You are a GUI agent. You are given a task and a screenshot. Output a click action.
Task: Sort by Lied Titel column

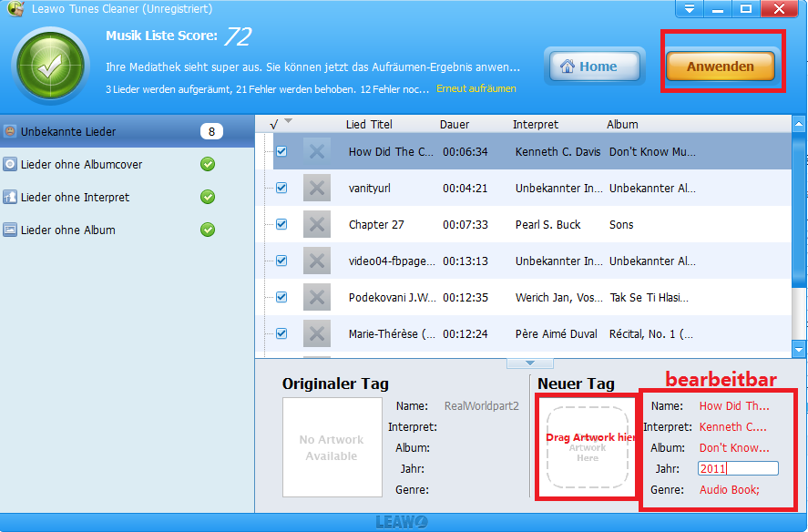[x=369, y=124]
